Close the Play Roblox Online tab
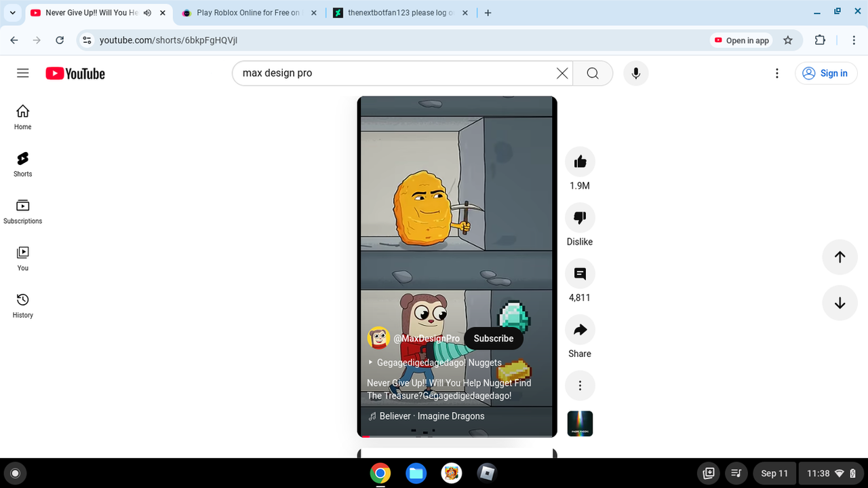The image size is (868, 488). [313, 13]
